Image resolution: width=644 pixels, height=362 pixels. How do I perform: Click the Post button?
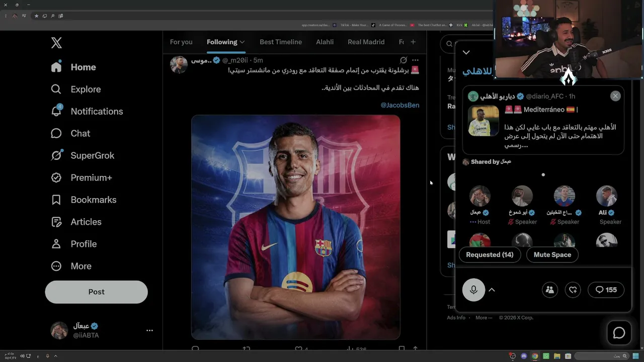point(96,292)
